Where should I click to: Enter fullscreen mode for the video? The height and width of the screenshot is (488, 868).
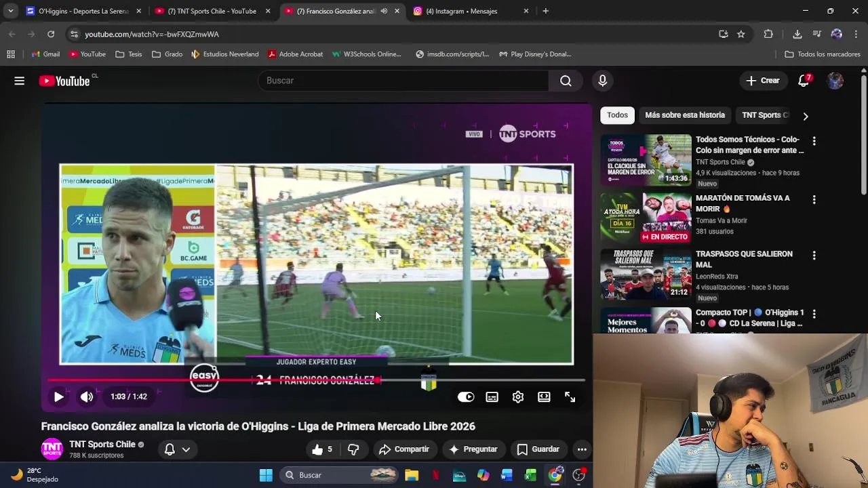click(x=570, y=397)
